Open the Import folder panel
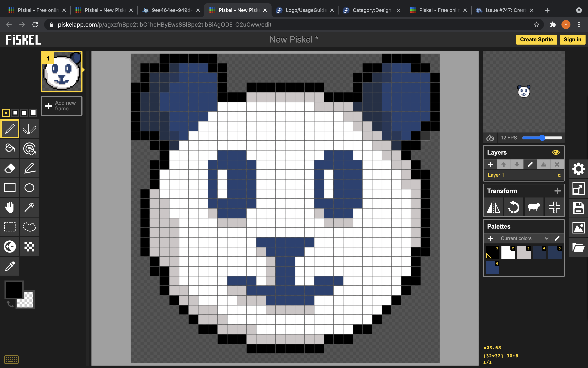The height and width of the screenshot is (368, 588). 579,247
